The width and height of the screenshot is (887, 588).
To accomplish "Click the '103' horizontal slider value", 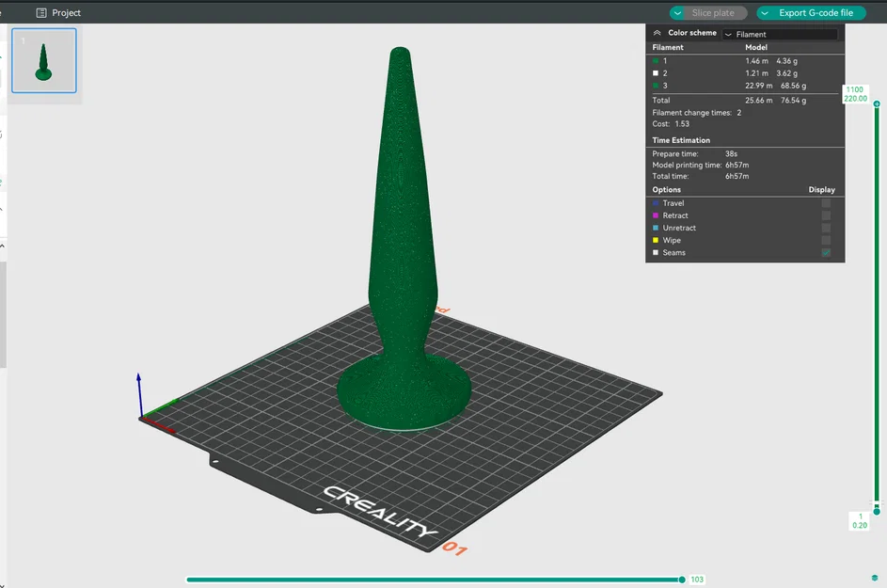I will point(697,580).
